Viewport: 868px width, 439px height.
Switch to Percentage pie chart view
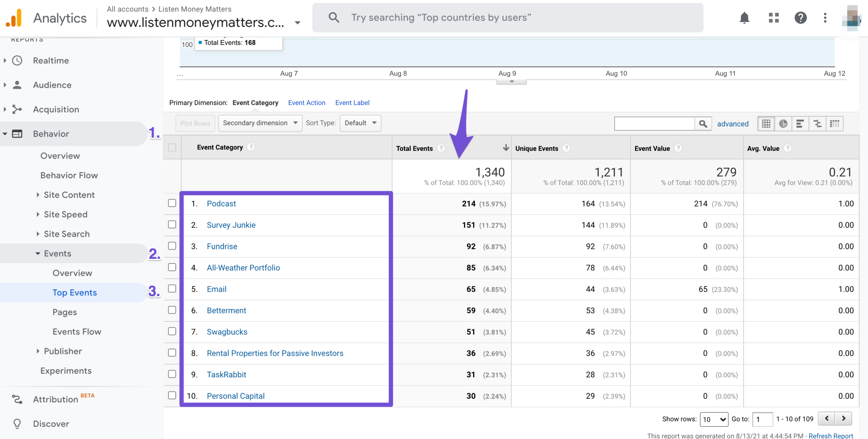click(783, 124)
